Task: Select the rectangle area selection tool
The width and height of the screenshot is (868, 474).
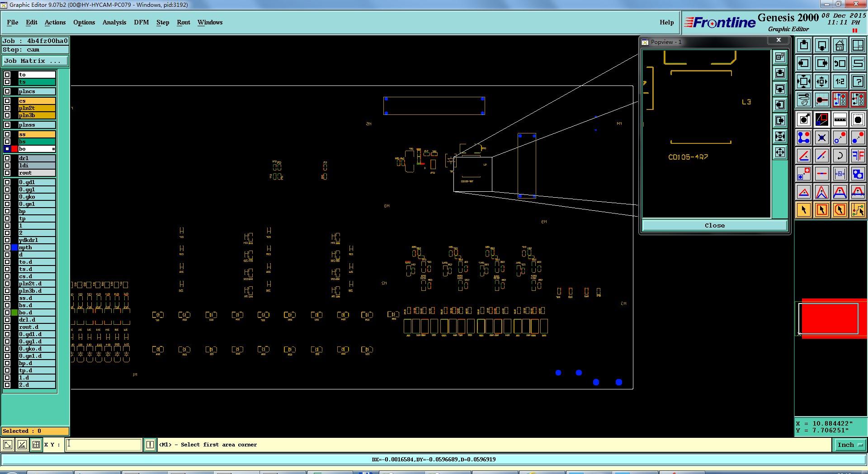Action: [822, 210]
